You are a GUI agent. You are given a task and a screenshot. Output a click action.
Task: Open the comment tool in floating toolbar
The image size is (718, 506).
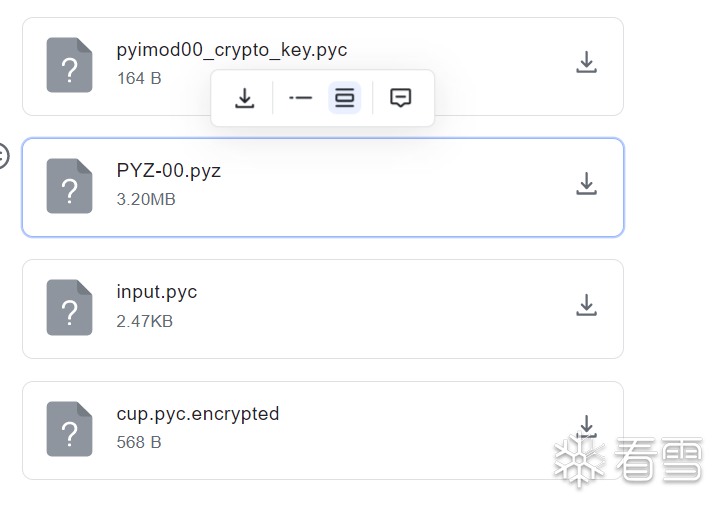[400, 98]
